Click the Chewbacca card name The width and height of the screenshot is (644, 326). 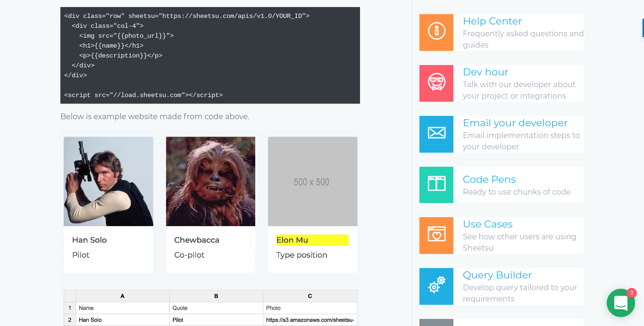tap(197, 240)
